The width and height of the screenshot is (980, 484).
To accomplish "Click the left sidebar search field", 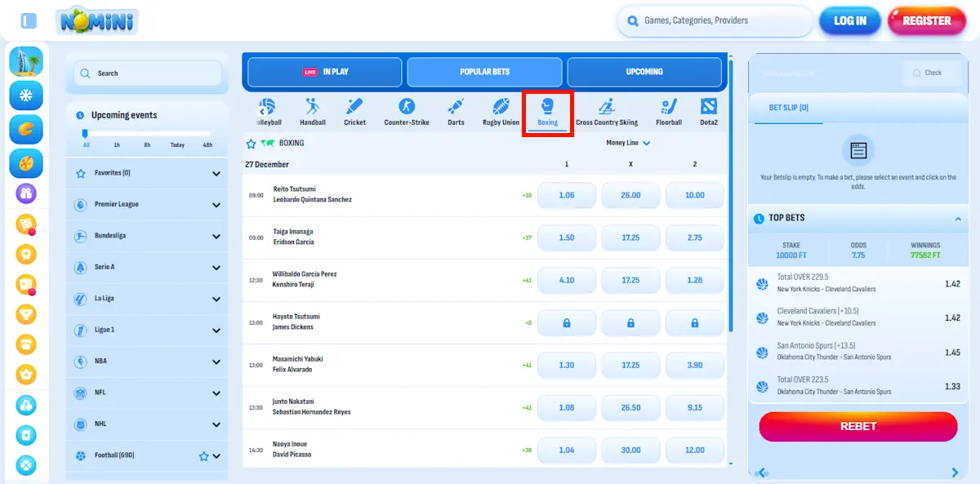I will click(x=147, y=73).
